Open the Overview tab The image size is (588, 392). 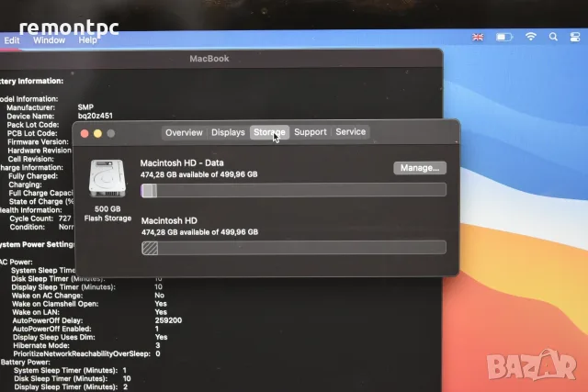pos(184,133)
